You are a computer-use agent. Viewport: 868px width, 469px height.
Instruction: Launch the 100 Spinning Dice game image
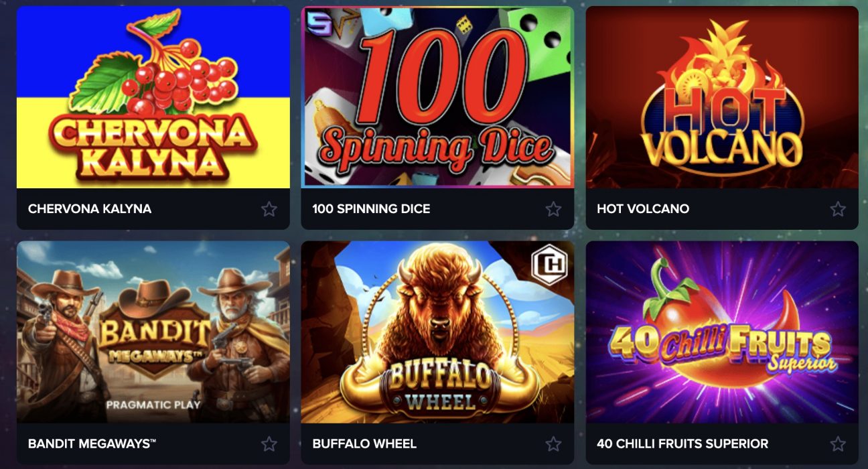437,97
